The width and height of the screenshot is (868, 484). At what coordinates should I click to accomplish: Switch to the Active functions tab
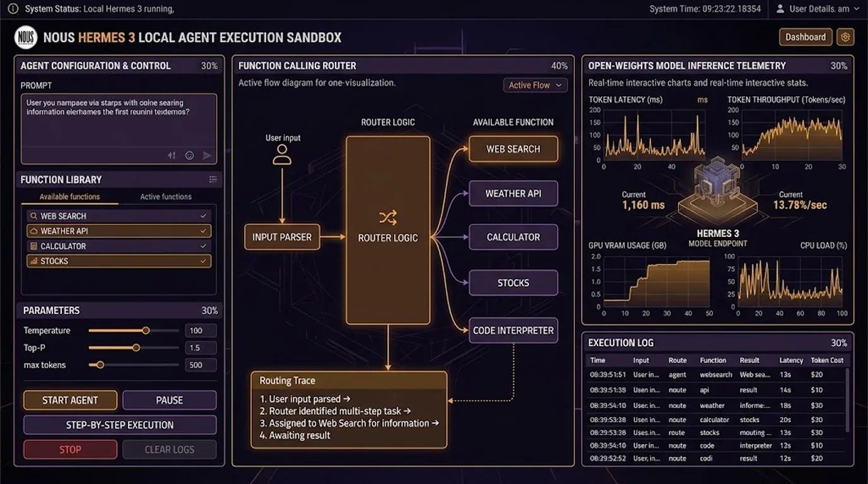point(166,197)
